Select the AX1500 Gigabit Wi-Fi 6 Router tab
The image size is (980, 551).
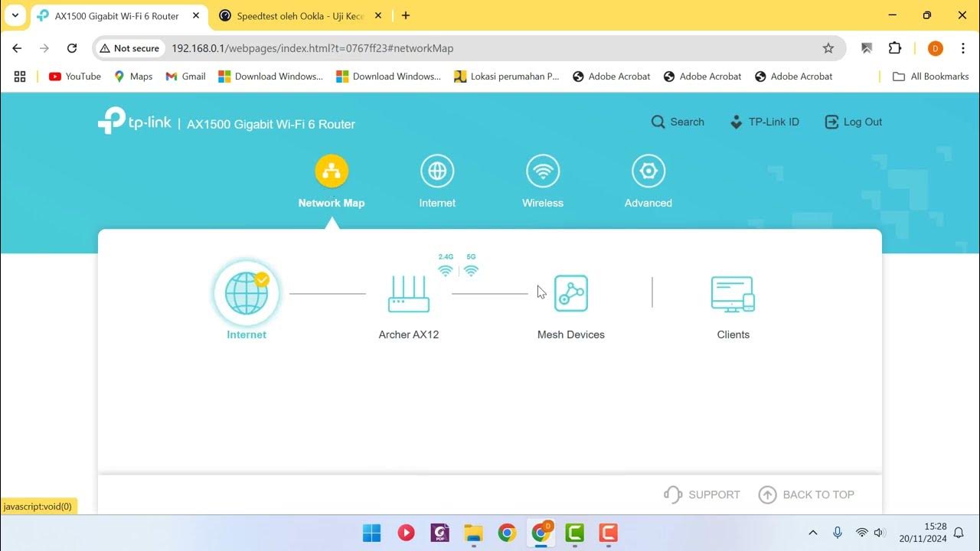(x=117, y=15)
